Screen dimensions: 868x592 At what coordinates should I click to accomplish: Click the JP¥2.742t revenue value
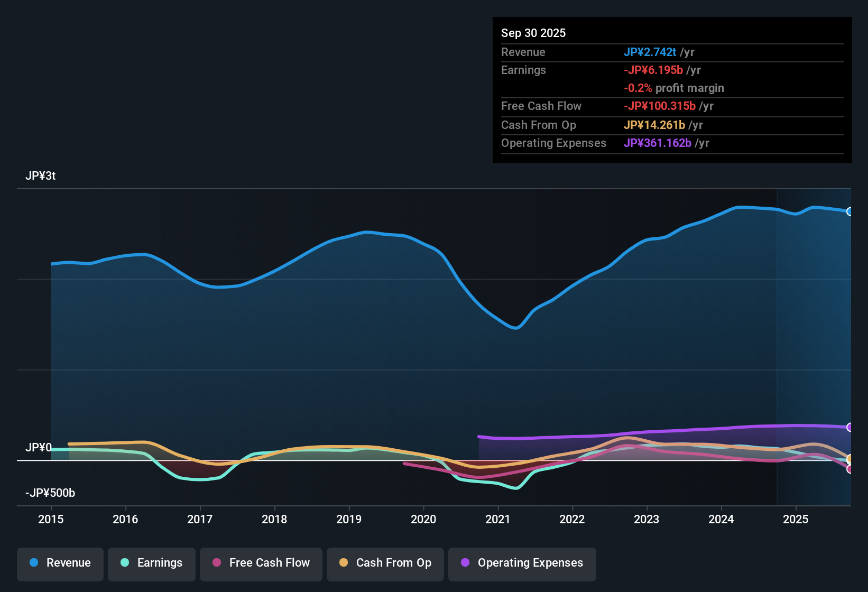650,52
